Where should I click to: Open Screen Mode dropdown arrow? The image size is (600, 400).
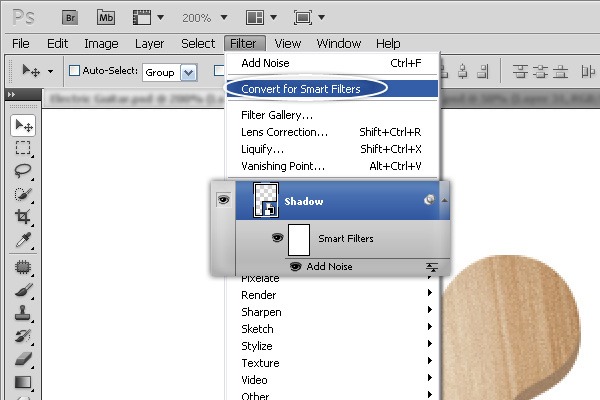pos(321,18)
